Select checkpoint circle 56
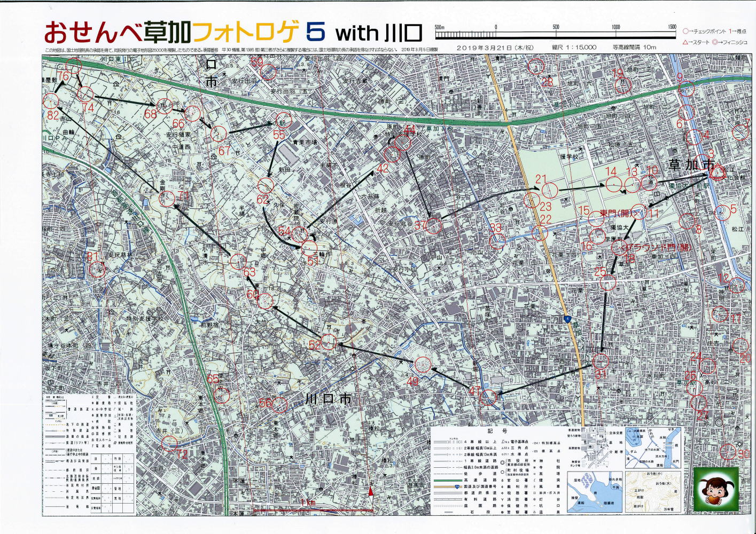 [x=279, y=404]
